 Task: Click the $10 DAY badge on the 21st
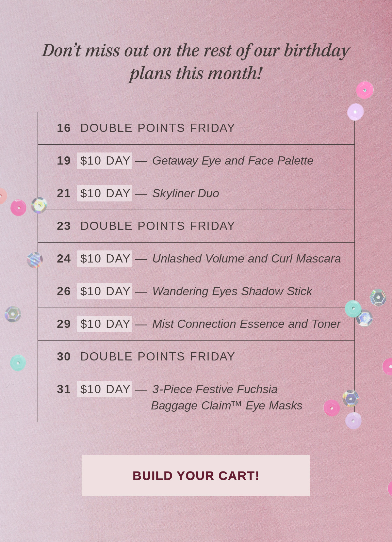[x=105, y=193]
